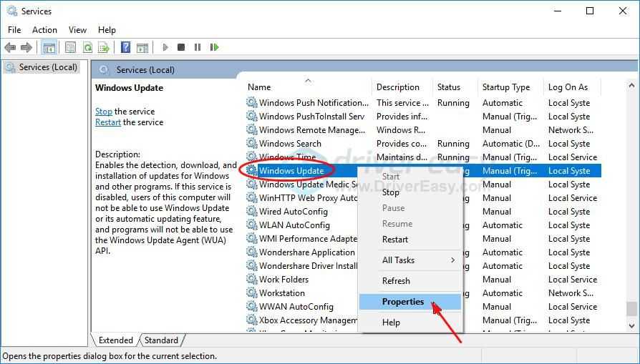Sort by the Log On As header
The width and height of the screenshot is (640, 364).
click(572, 87)
